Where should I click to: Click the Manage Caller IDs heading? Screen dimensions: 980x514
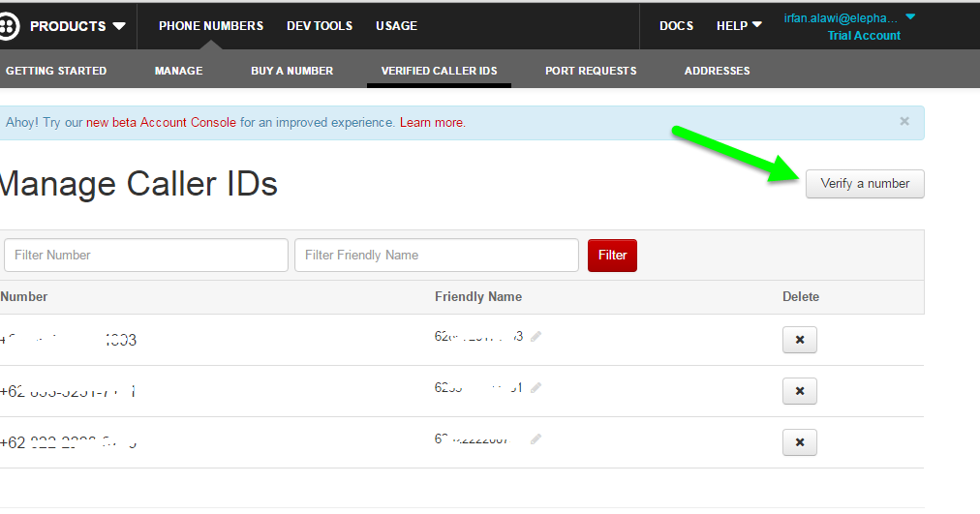138,184
